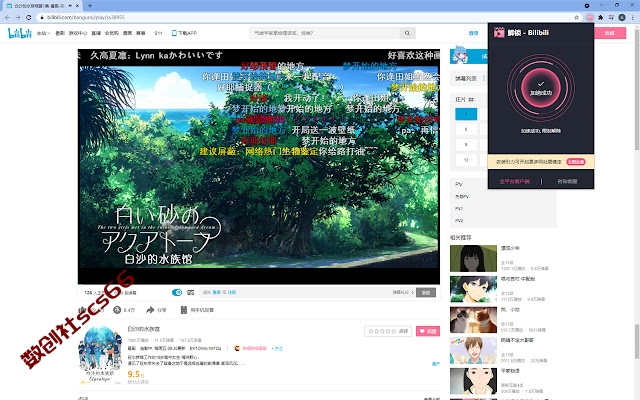Image resolution: width=640 pixels, height=400 pixels.
Task: Click the thumbs-up like icon below the video
Action: [82, 310]
